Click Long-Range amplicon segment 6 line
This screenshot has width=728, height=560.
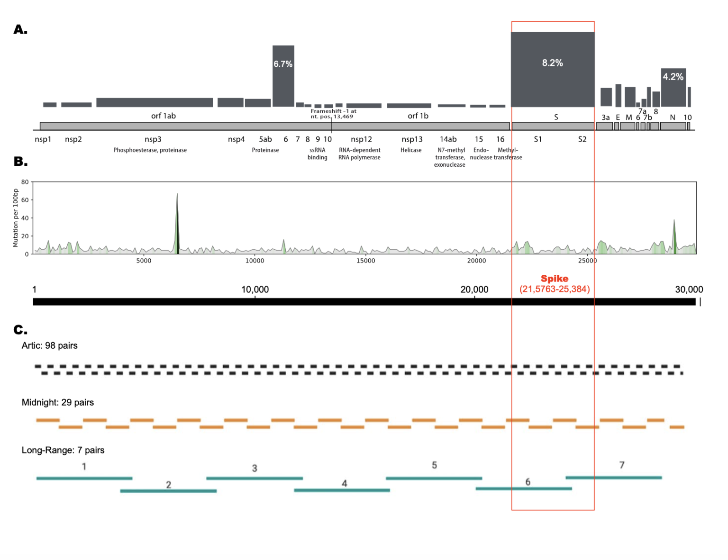click(x=524, y=489)
